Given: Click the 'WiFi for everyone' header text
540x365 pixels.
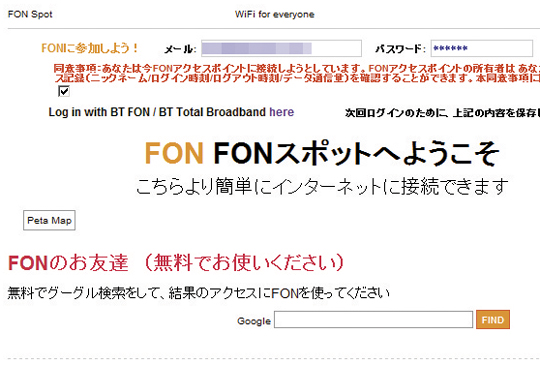Looking at the screenshot, I should click(x=274, y=14).
